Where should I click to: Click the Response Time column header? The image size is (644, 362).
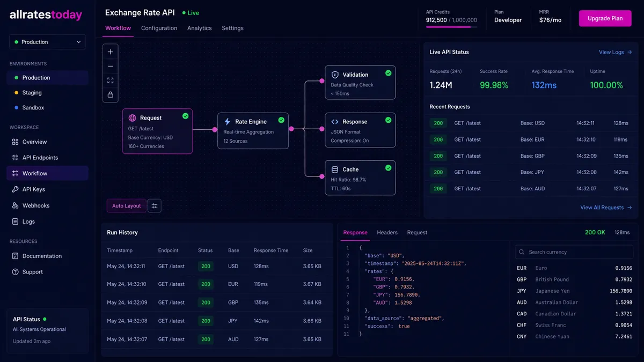[x=271, y=250]
